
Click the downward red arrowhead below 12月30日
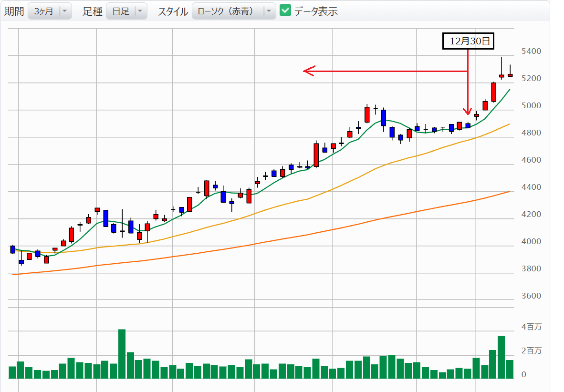tap(468, 112)
